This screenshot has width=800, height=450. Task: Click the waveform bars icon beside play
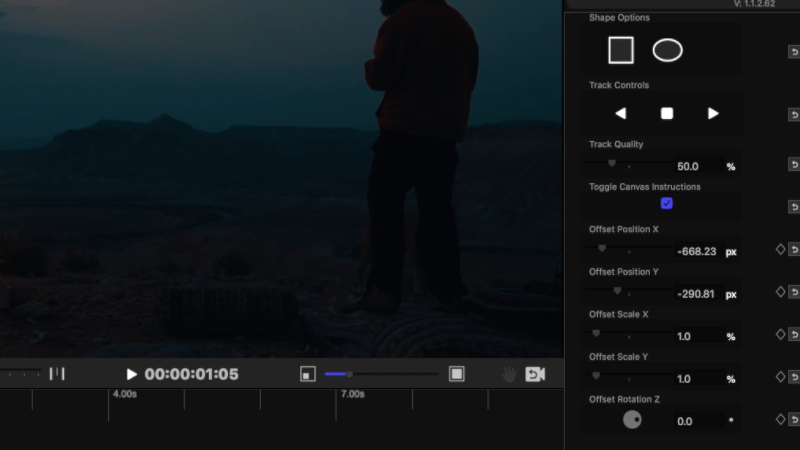(x=57, y=374)
